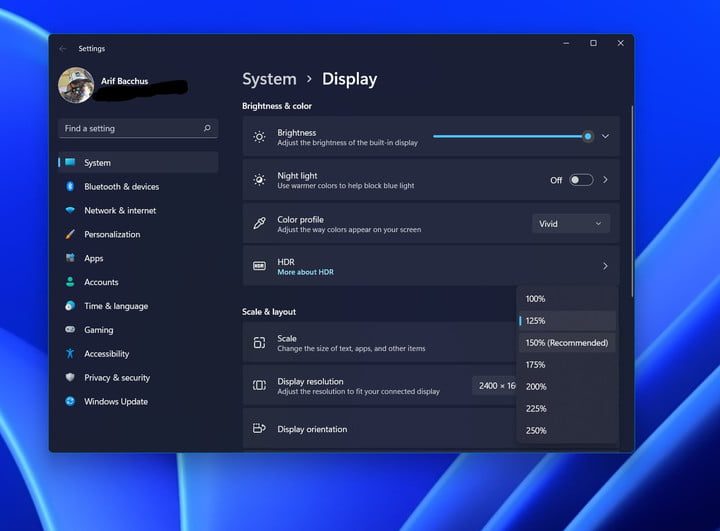This screenshot has width=720, height=531.
Task: Click the brightness slider handle
Action: pyautogui.click(x=588, y=136)
